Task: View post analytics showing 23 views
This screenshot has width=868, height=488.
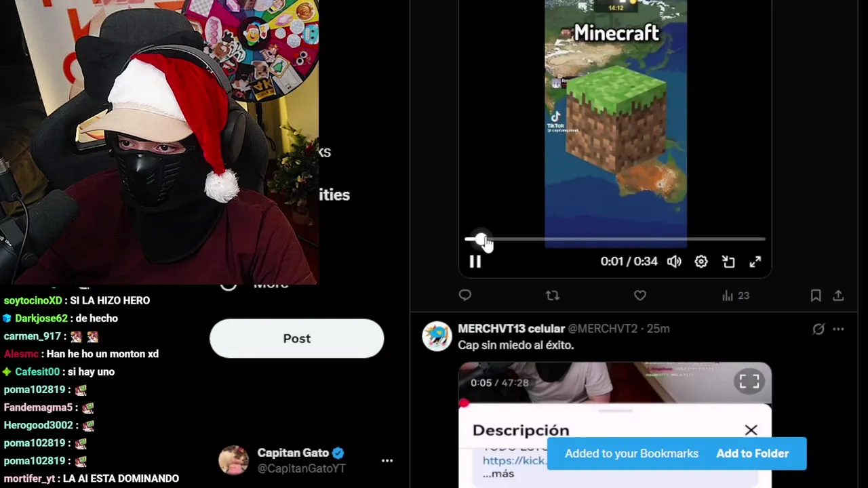Action: [736, 296]
